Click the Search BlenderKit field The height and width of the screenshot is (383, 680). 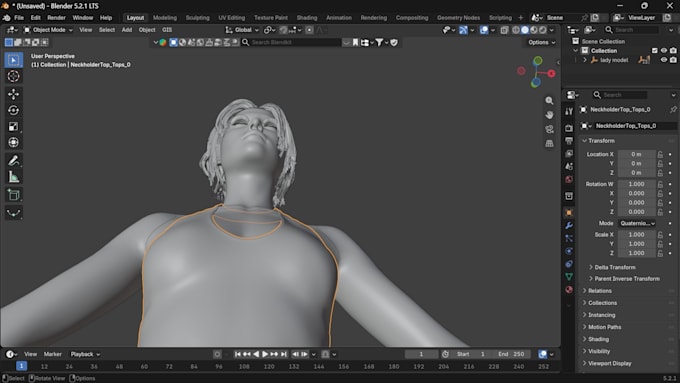click(x=291, y=43)
